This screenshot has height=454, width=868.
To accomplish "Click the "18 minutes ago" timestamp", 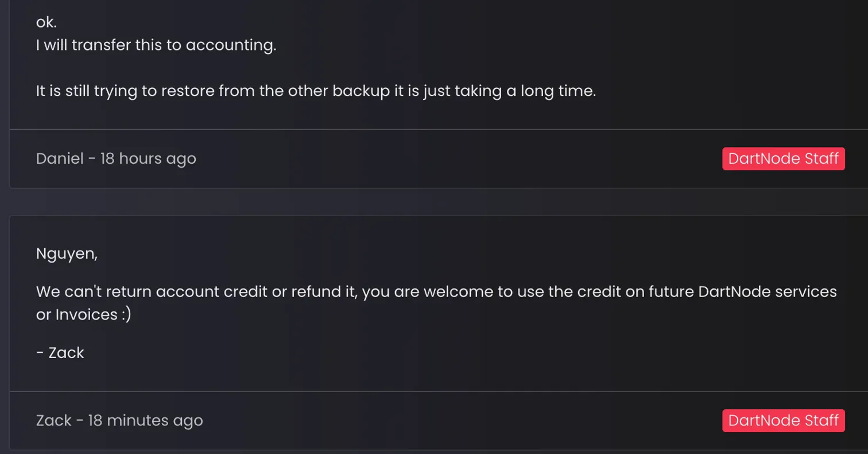I will [x=145, y=420].
